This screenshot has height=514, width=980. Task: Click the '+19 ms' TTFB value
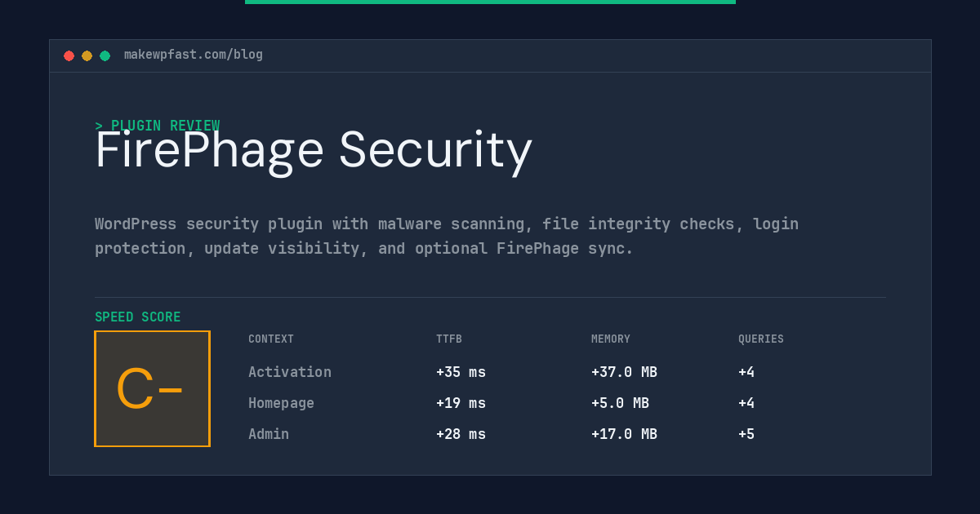pos(461,403)
